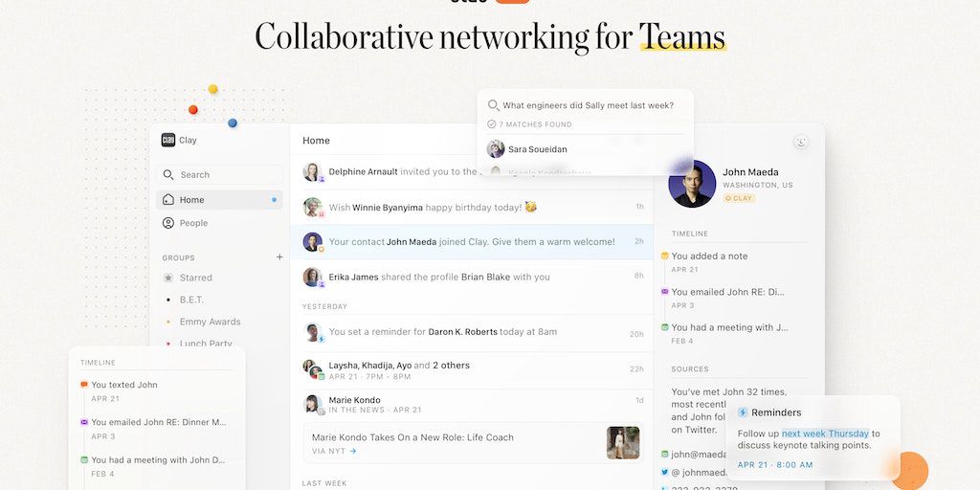Click the Marie Kondo article thumbnail image
Viewport: 980px width, 490px height.
623,443
